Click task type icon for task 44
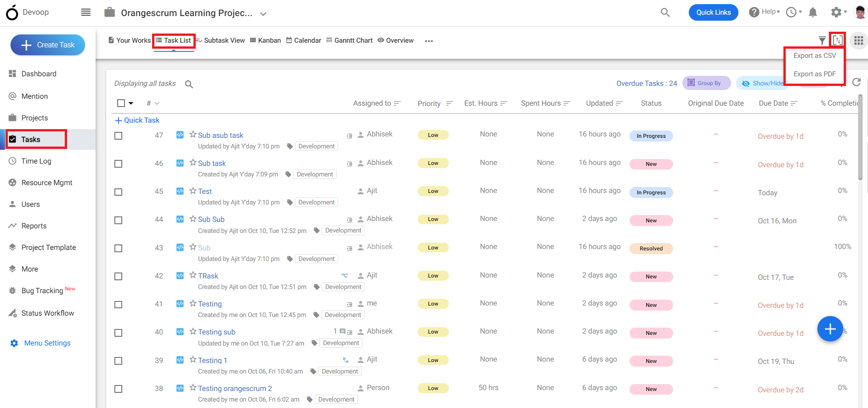This screenshot has width=868, height=408. point(180,219)
